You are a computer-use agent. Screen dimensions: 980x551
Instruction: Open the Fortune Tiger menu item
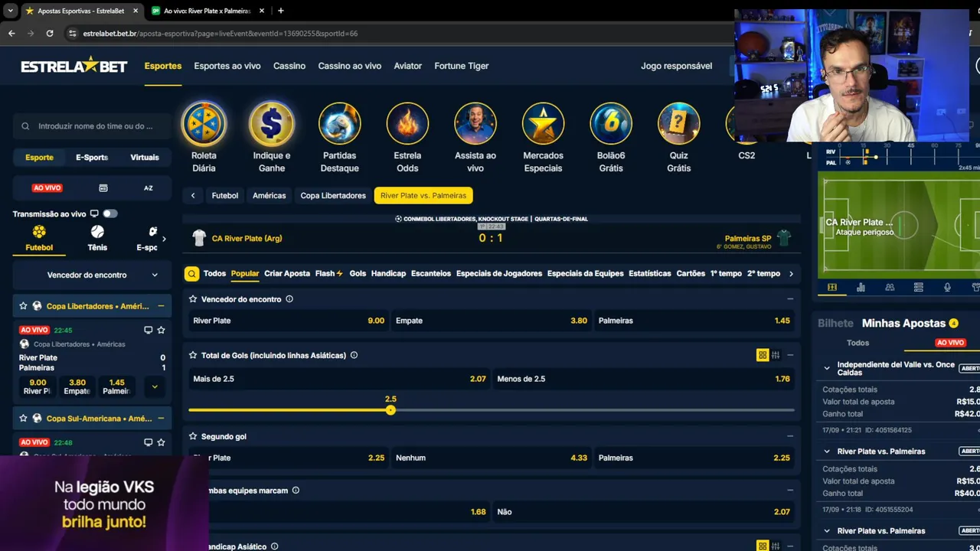click(x=462, y=66)
